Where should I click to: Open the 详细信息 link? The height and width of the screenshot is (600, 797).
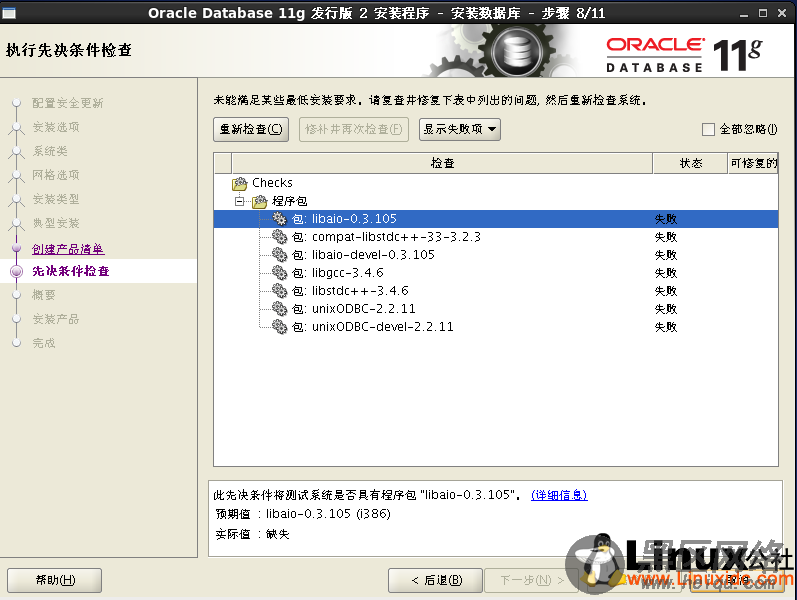point(559,495)
